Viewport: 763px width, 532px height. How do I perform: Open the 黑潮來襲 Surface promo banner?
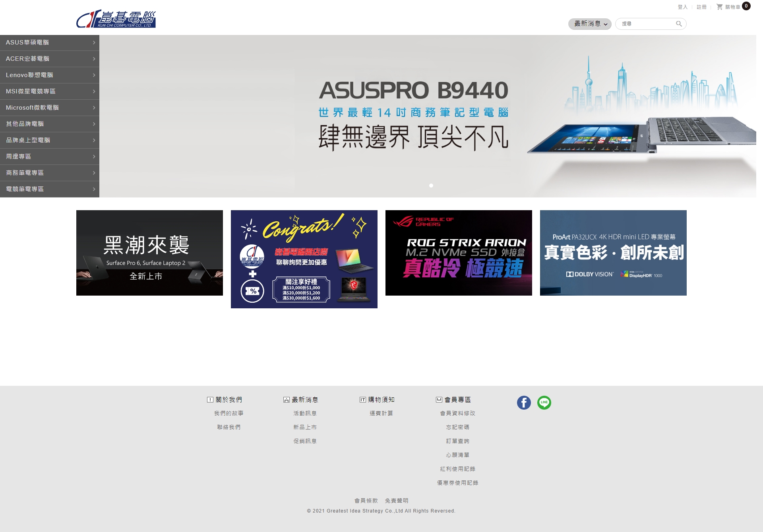(x=149, y=253)
